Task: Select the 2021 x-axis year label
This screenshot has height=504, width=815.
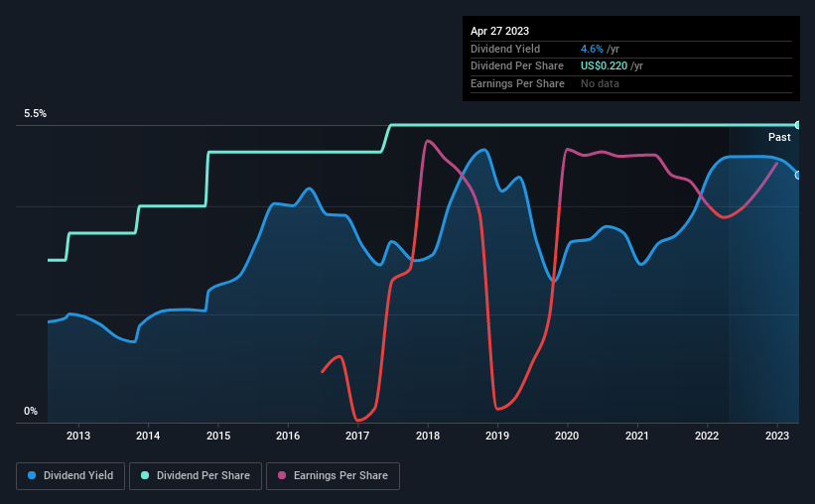Action: 636,436
